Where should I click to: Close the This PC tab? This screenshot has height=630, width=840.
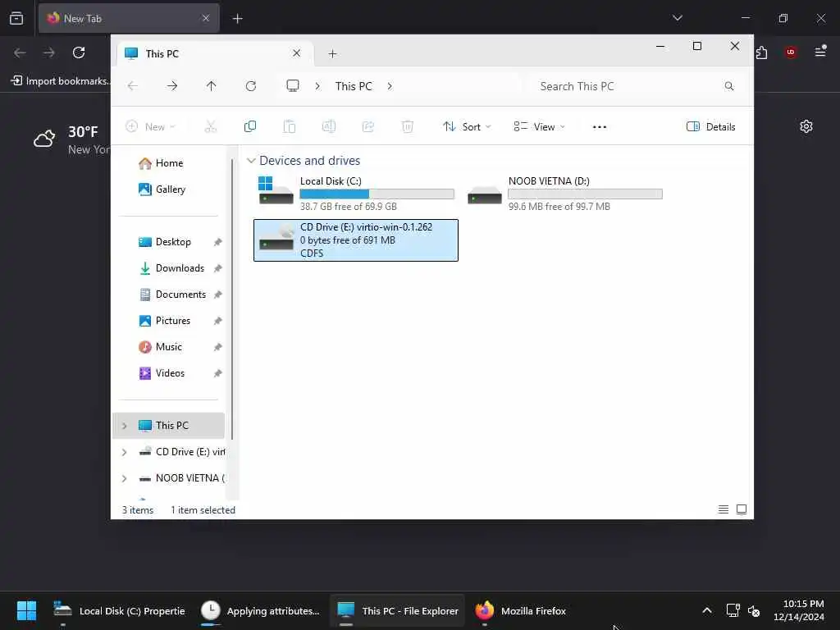[296, 53]
